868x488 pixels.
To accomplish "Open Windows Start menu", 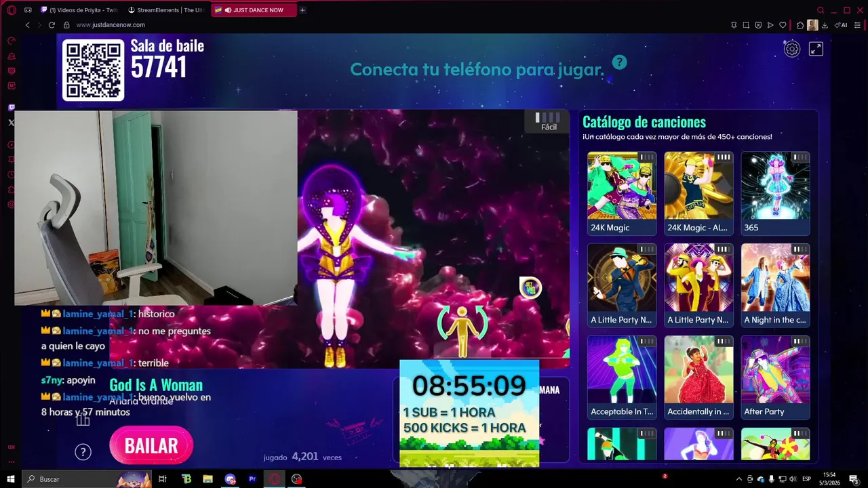I will (11, 479).
